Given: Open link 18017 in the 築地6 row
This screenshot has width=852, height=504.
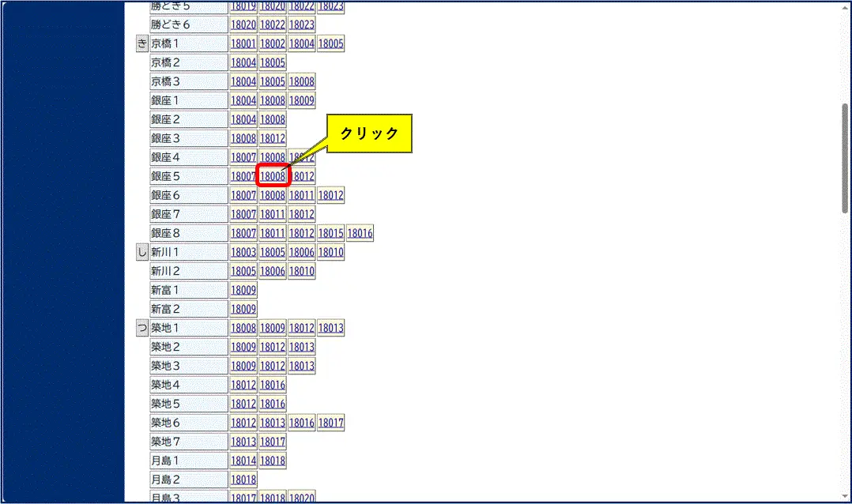Looking at the screenshot, I should (330, 423).
